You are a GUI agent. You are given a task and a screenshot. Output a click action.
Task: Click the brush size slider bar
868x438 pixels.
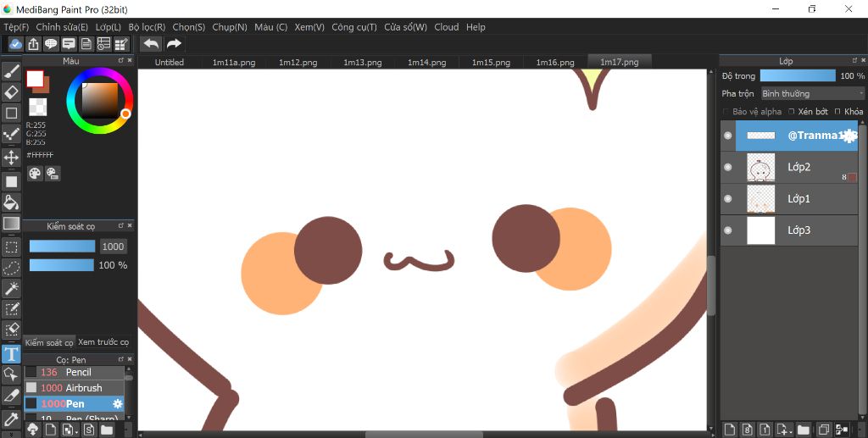62,247
